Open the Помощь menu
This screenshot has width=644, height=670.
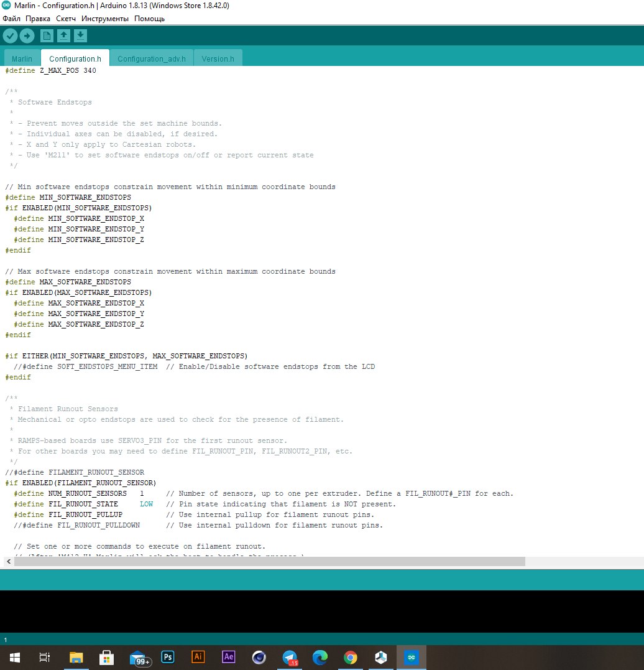[149, 19]
